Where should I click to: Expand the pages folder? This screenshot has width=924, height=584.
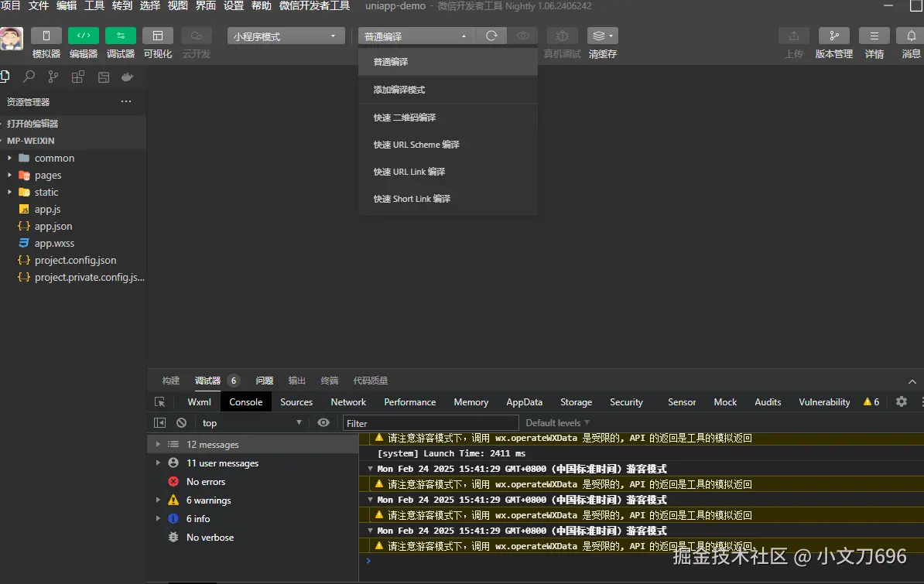pyautogui.click(x=73, y=175)
